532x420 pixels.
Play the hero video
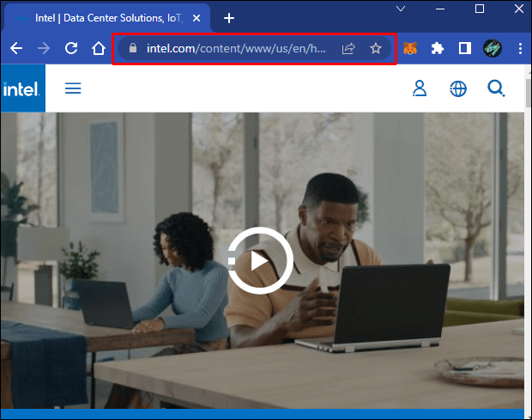[x=260, y=260]
